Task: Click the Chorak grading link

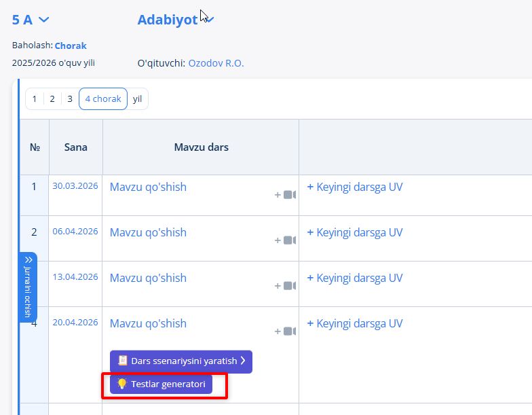Action: coord(71,46)
